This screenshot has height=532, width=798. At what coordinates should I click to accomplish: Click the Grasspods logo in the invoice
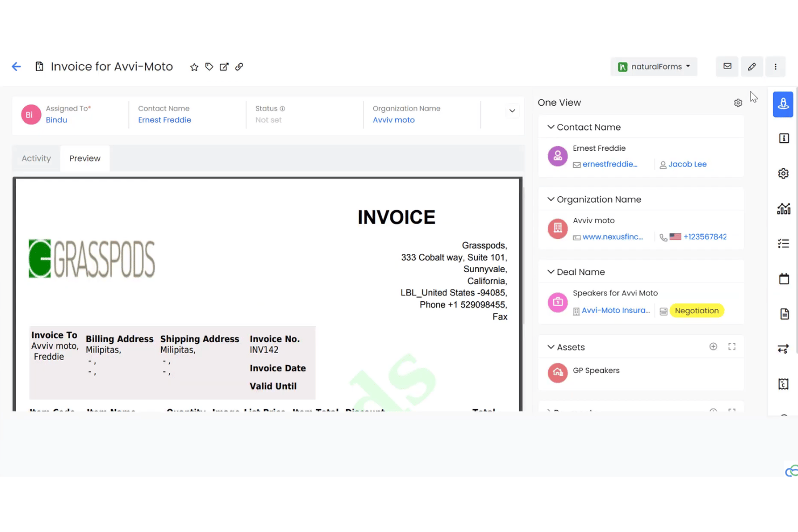[92, 259]
